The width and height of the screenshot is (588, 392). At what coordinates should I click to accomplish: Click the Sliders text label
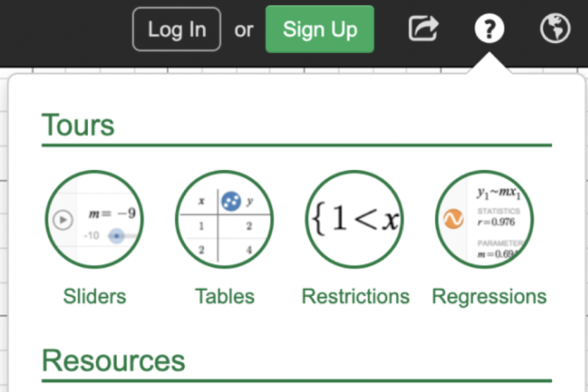(94, 296)
